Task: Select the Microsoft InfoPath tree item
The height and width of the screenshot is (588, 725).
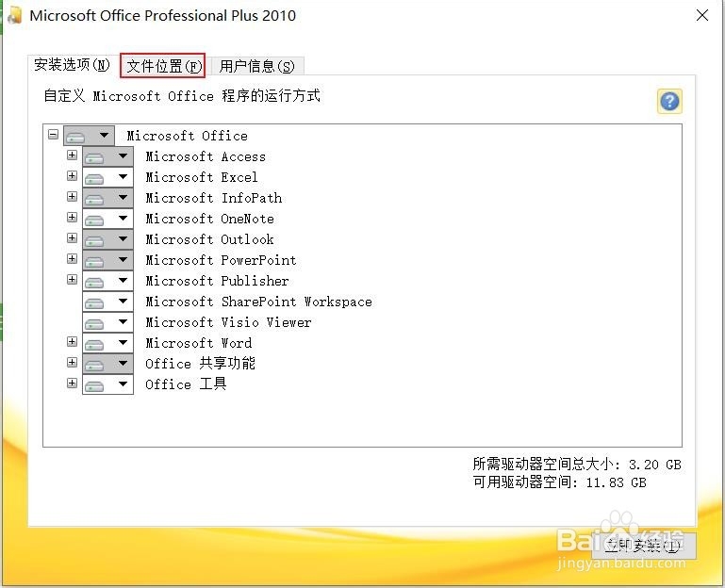Action: coord(214,198)
